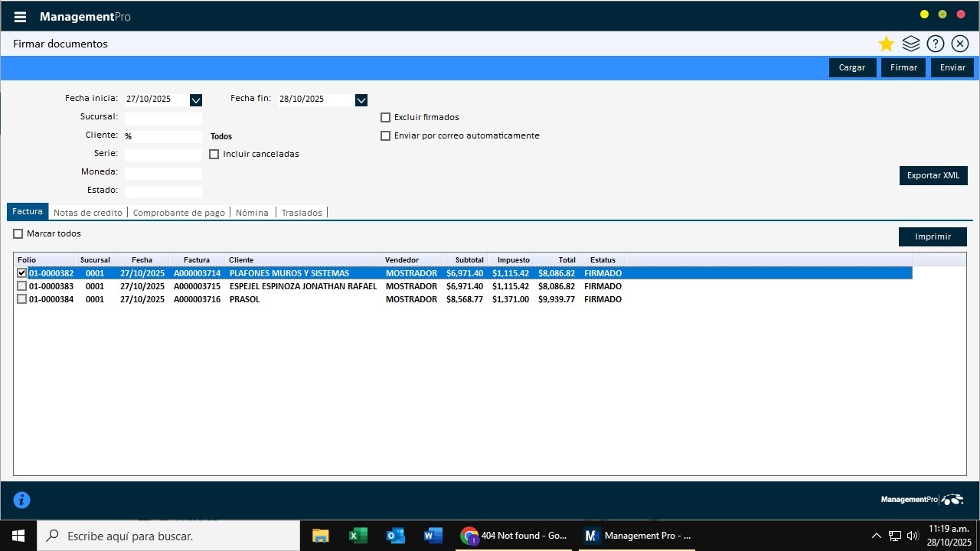This screenshot has width=980, height=551.
Task: Open the help question mark icon
Action: click(935, 44)
